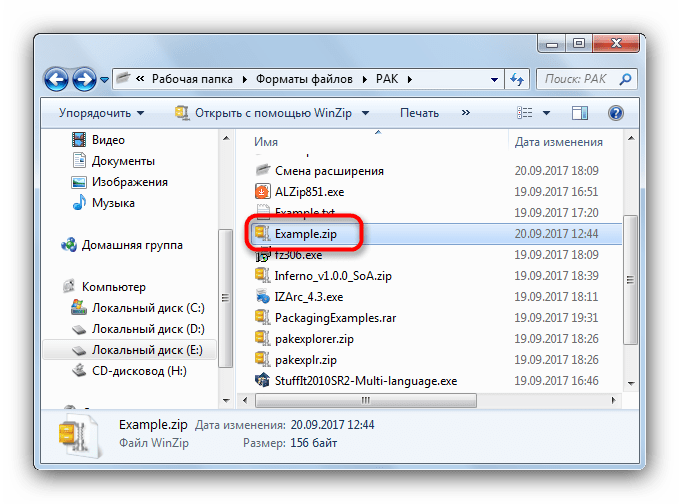Click the Домашняя группа icon
This screenshot has height=504, width=680.
69,245
